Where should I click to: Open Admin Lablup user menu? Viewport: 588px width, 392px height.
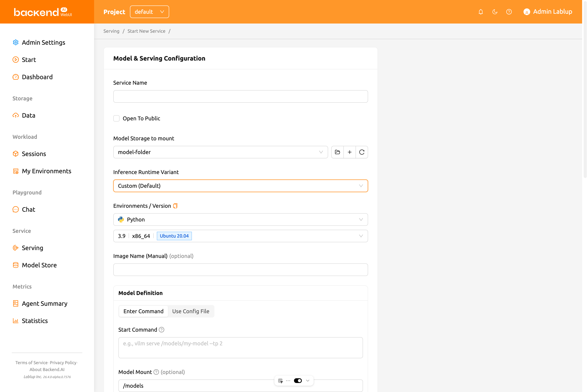(547, 12)
